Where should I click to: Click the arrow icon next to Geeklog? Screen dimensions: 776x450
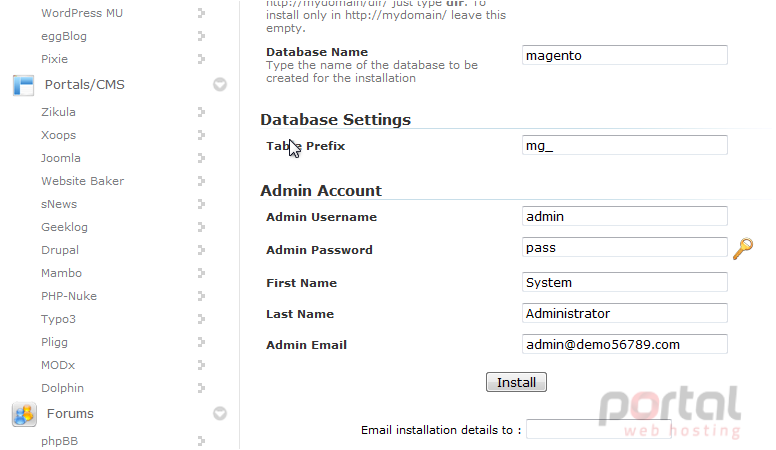(201, 227)
